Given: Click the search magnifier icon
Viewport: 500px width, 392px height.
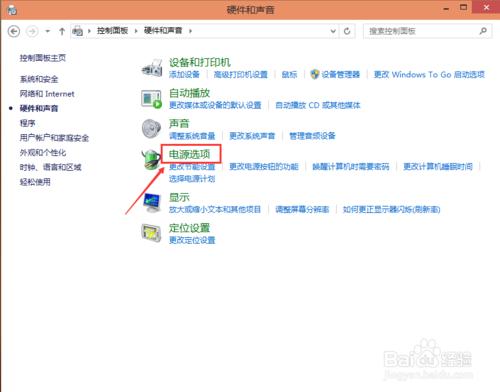Looking at the screenshot, I should point(483,31).
